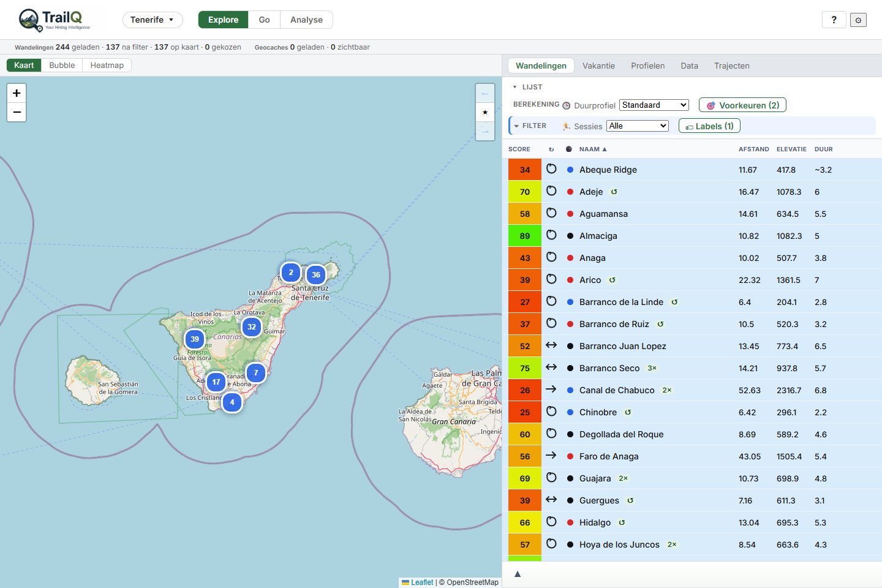
Task: Click the map cluster marker 7
Action: [256, 372]
